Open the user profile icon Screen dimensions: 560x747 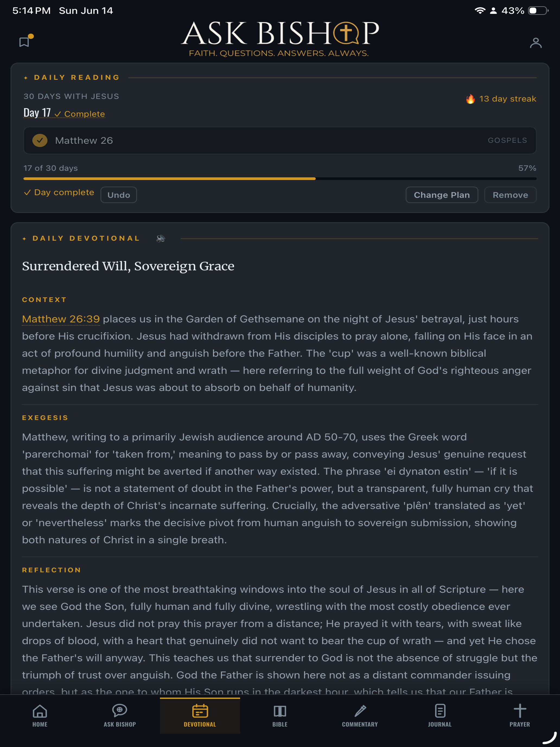536,43
